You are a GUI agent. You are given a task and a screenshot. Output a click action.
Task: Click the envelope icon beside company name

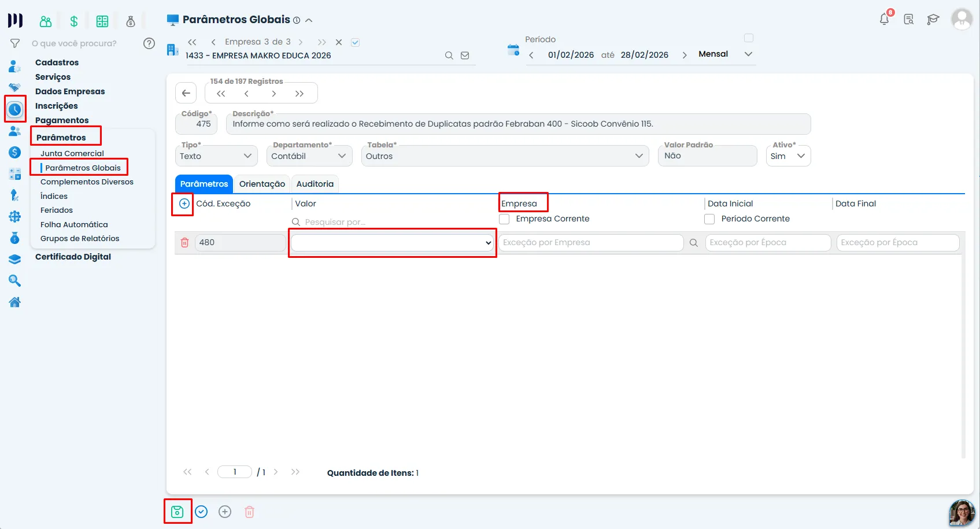coord(465,56)
